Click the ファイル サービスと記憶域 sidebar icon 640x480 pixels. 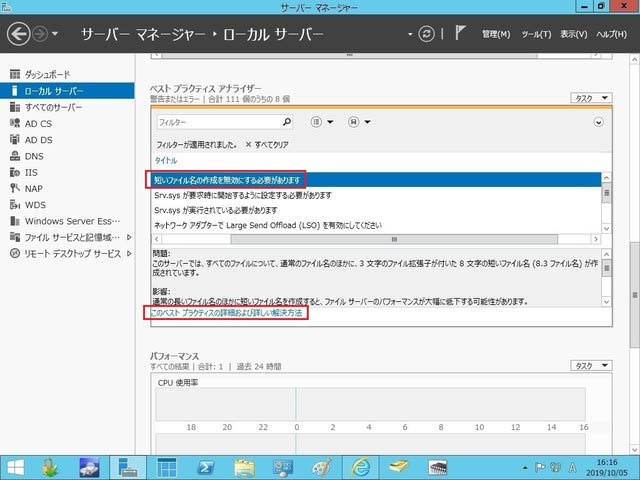coord(15,237)
